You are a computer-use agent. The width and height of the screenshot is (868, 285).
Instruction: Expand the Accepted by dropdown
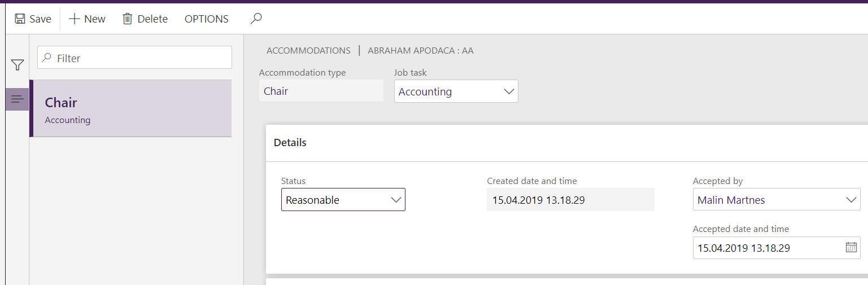click(851, 200)
